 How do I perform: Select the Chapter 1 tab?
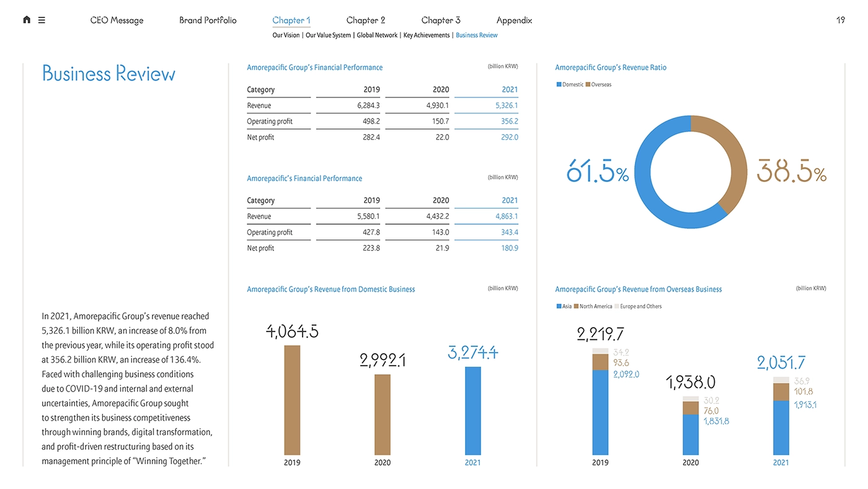291,20
